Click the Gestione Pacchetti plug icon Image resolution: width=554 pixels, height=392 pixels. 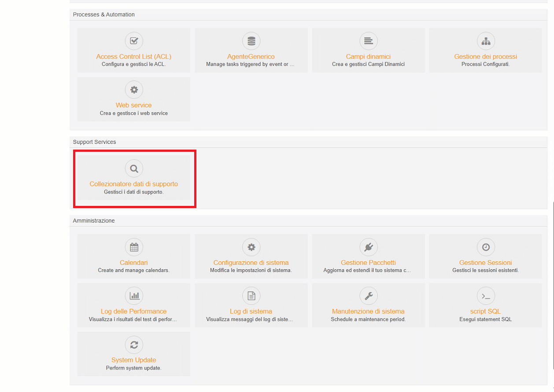point(368,247)
